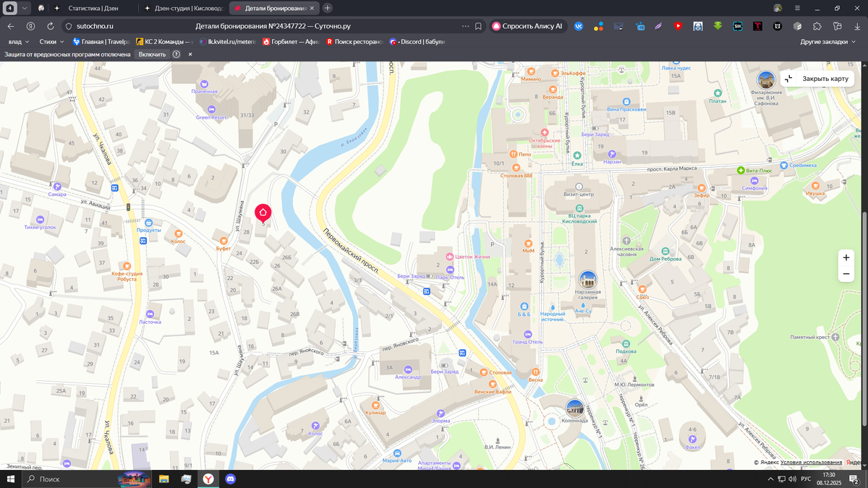This screenshot has height=488, width=868.
Task: Open the Discord bookmark
Action: (x=417, y=42)
